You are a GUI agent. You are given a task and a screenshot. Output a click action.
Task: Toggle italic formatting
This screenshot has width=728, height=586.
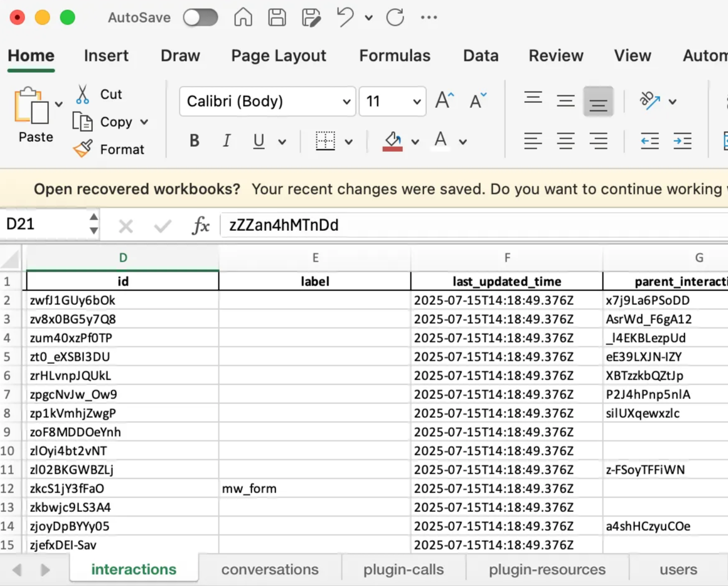pos(227,141)
